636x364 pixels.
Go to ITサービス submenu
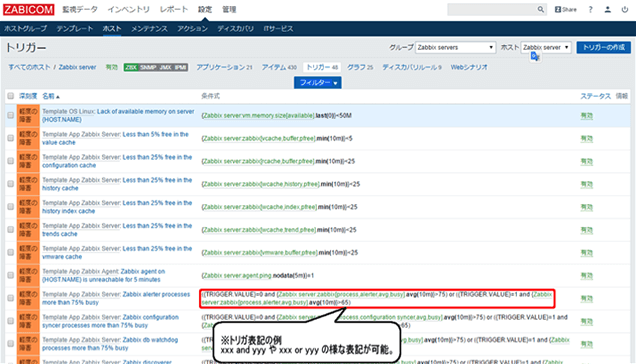pyautogui.click(x=278, y=29)
